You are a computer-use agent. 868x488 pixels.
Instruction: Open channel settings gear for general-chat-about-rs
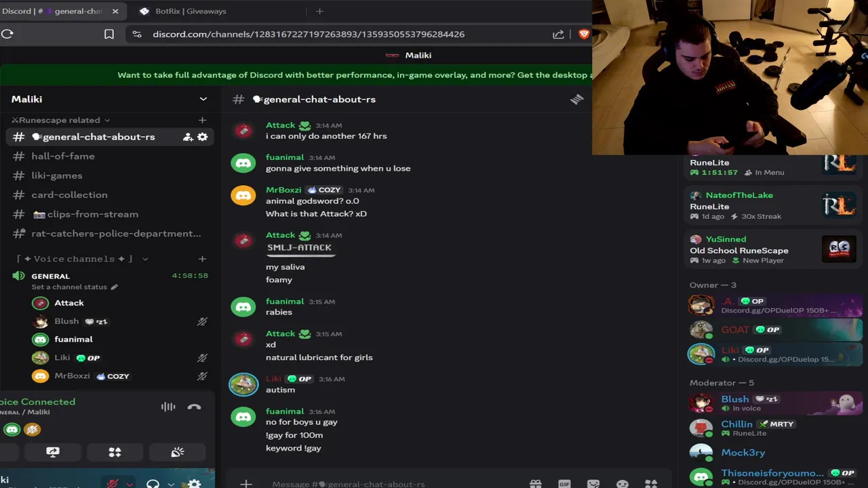[x=202, y=137]
